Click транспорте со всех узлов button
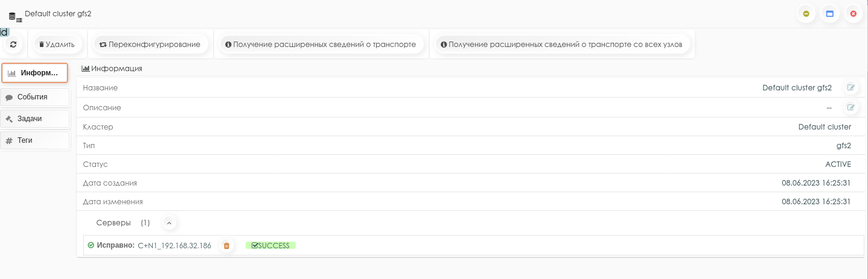This screenshot has width=868, height=279. click(x=562, y=44)
